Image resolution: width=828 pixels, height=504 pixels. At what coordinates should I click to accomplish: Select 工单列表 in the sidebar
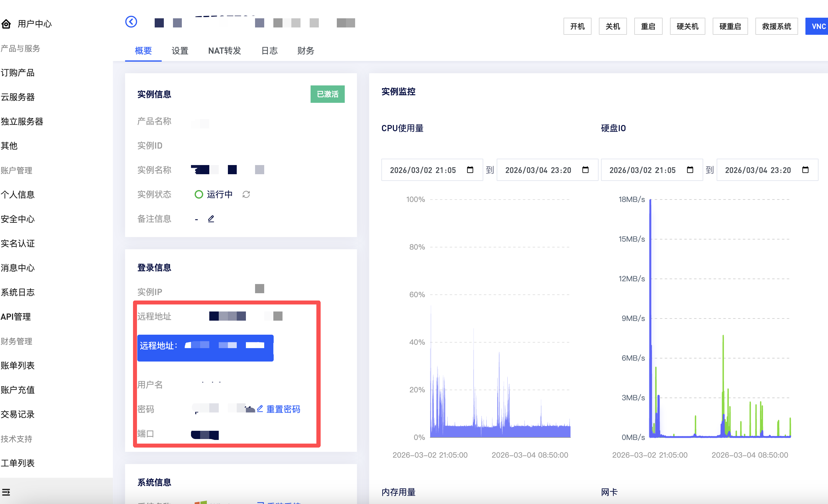pos(18,463)
